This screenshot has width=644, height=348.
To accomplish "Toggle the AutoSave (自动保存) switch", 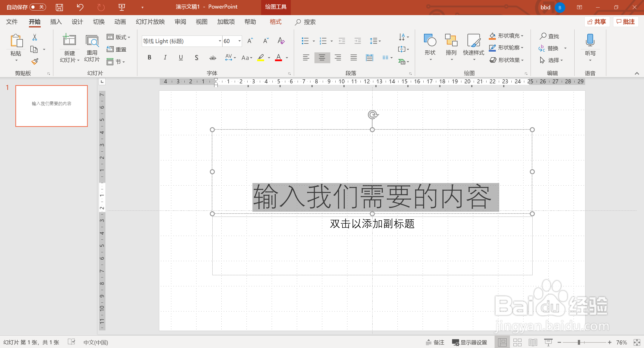I will [38, 7].
